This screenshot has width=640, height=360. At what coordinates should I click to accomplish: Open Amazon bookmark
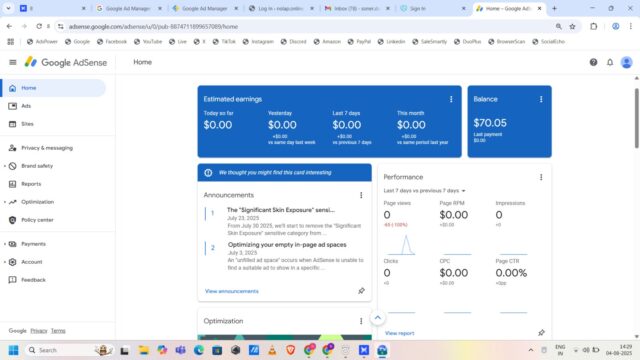tap(327, 42)
